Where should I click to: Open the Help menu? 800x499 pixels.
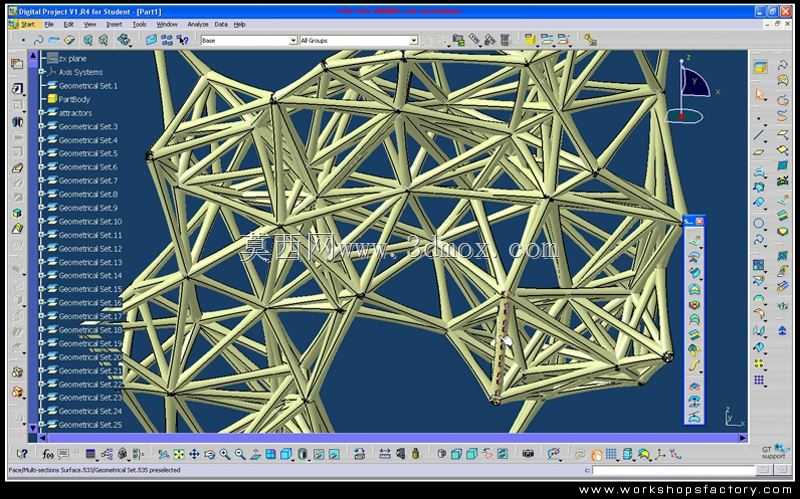click(240, 24)
